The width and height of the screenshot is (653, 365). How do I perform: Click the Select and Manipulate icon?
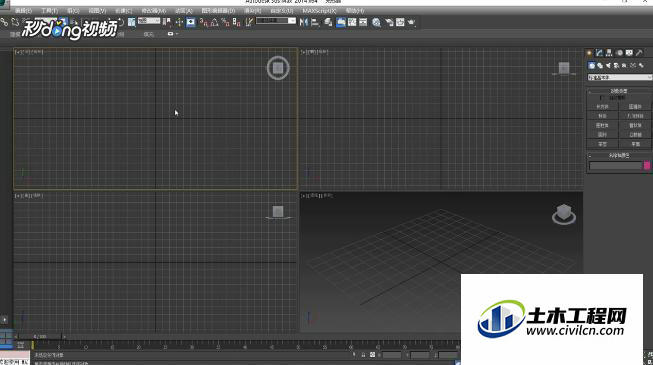tap(179, 22)
